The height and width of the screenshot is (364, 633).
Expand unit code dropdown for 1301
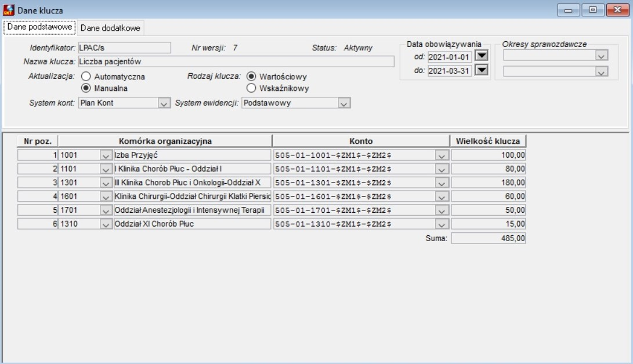click(106, 183)
